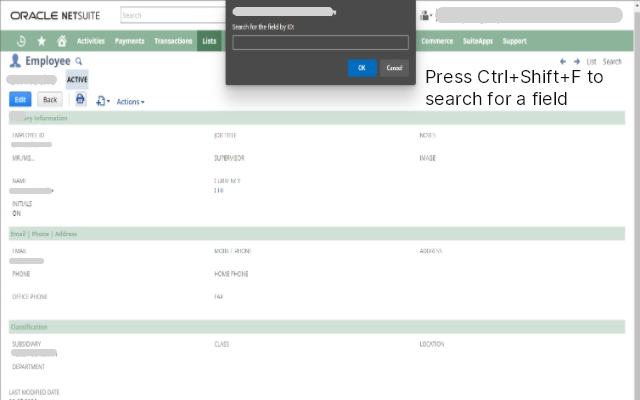The height and width of the screenshot is (400, 640).
Task: Click the Oracle NetSuite logo
Action: pyautogui.click(x=55, y=16)
